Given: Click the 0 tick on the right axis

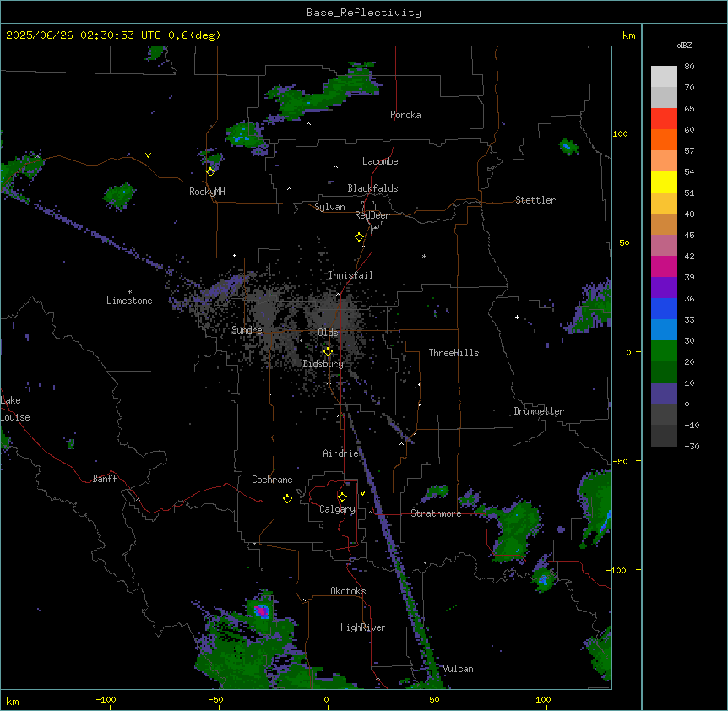Looking at the screenshot, I should (x=628, y=352).
